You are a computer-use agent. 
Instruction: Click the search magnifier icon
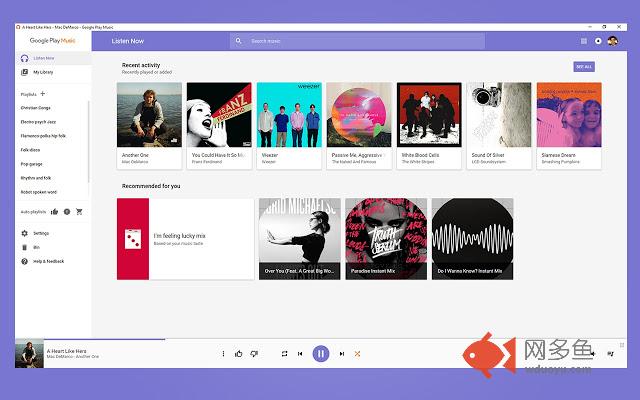pyautogui.click(x=239, y=41)
